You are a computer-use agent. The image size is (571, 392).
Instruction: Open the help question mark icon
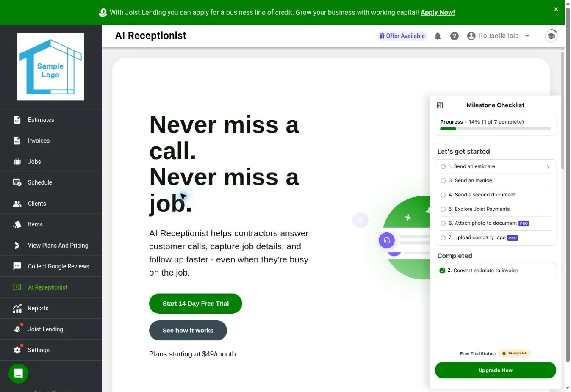pos(455,36)
